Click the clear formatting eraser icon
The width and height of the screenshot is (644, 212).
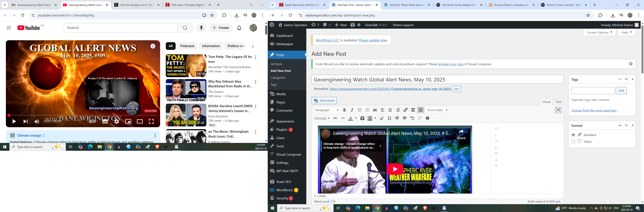[x=382, y=118]
